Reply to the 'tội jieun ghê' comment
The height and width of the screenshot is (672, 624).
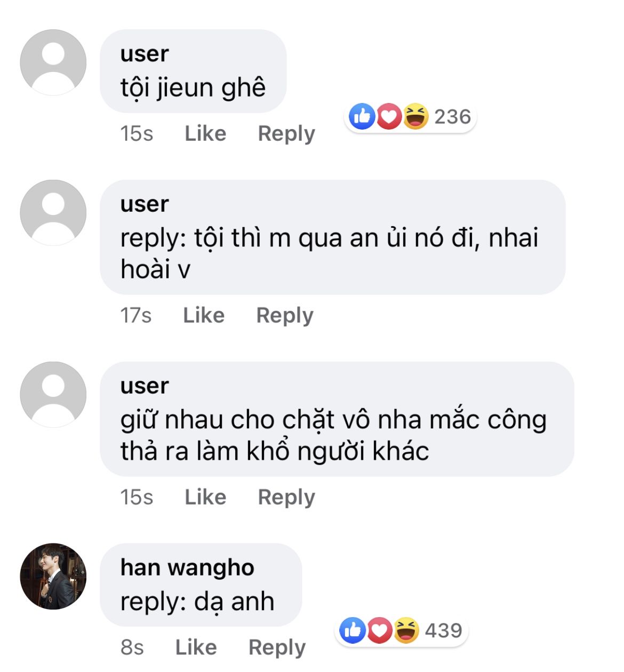pyautogui.click(x=286, y=134)
